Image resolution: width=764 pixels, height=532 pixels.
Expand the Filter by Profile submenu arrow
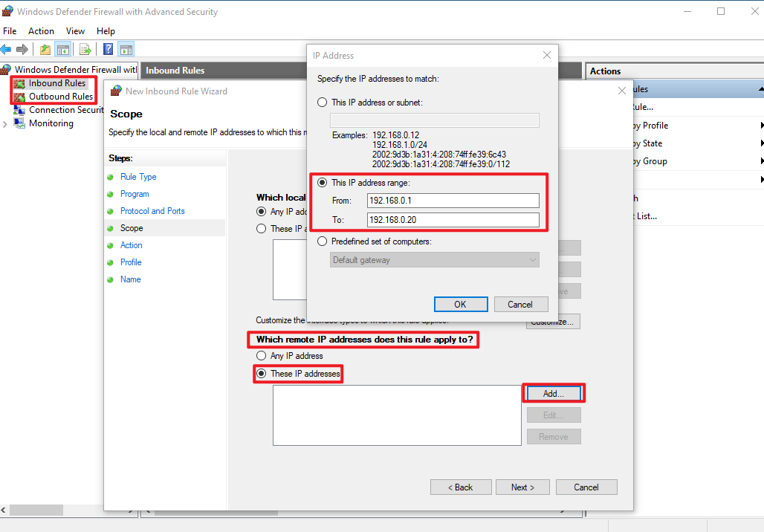click(760, 125)
